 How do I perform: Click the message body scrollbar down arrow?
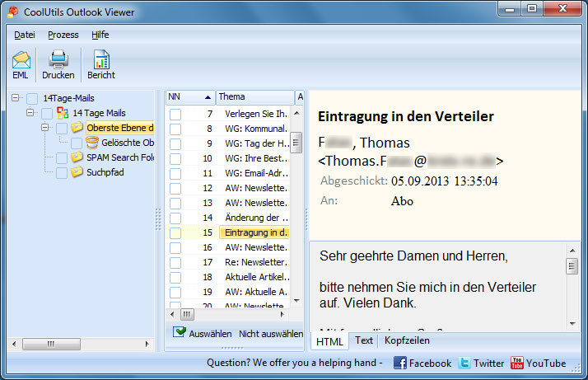pyautogui.click(x=572, y=324)
